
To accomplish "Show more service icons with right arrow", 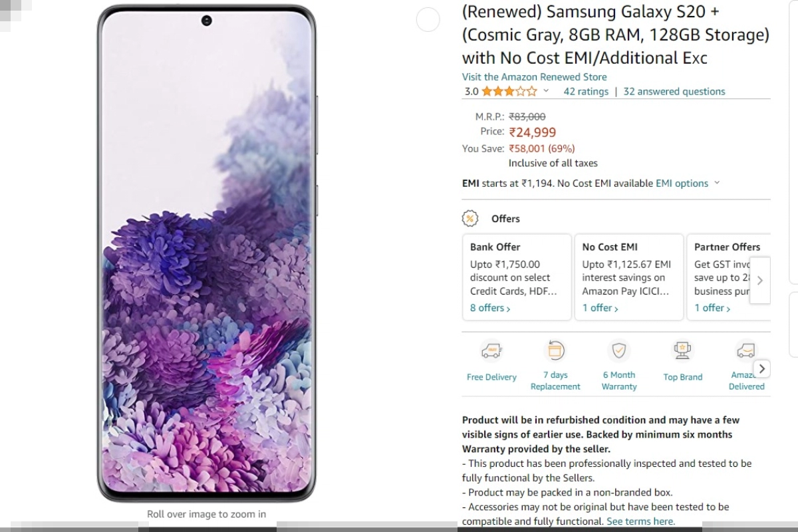I will point(762,368).
